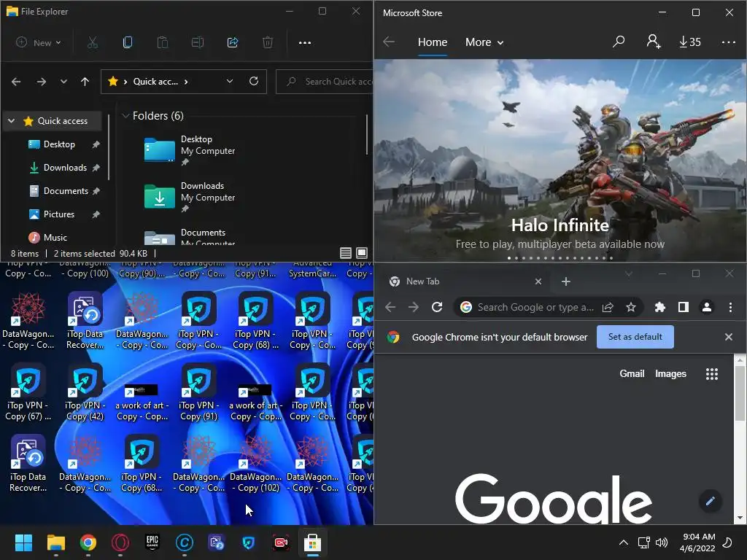Reload the Chrome New Tab page
The width and height of the screenshot is (747, 560).
[x=437, y=307]
